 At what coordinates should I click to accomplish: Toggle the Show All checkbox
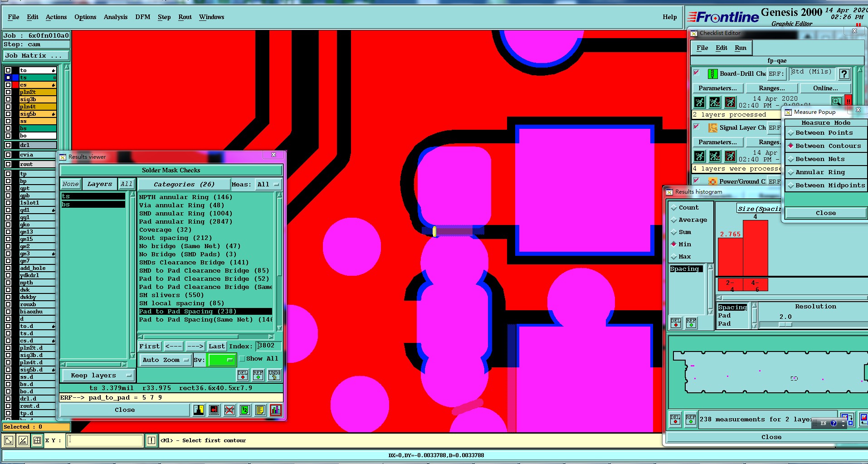click(x=242, y=359)
